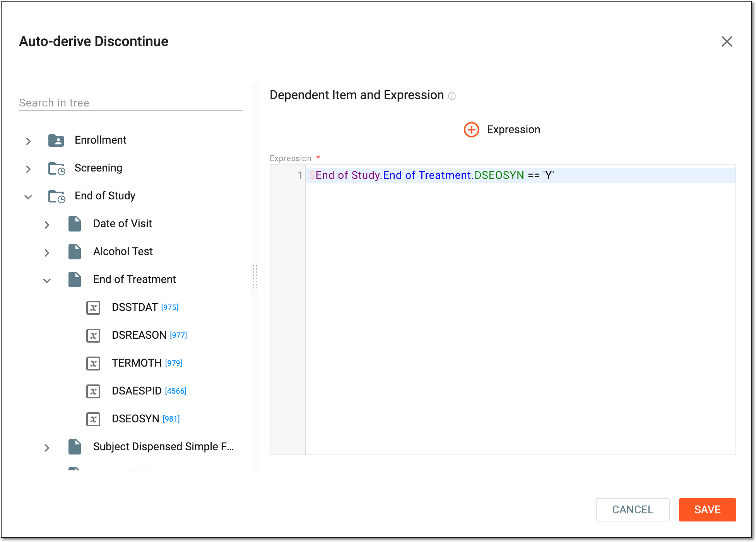Click the DSEOSYN variable icon
This screenshot has height=542, width=756.
[93, 419]
